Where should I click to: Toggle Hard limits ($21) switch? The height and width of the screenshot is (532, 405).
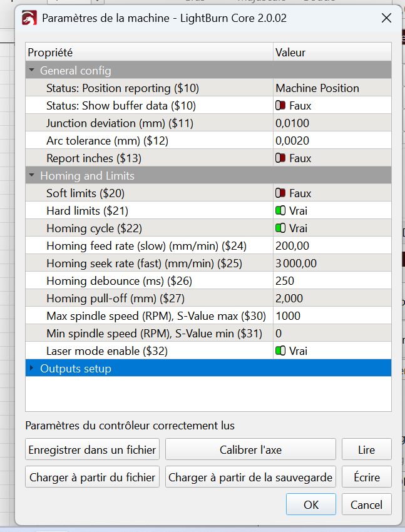pyautogui.click(x=281, y=211)
